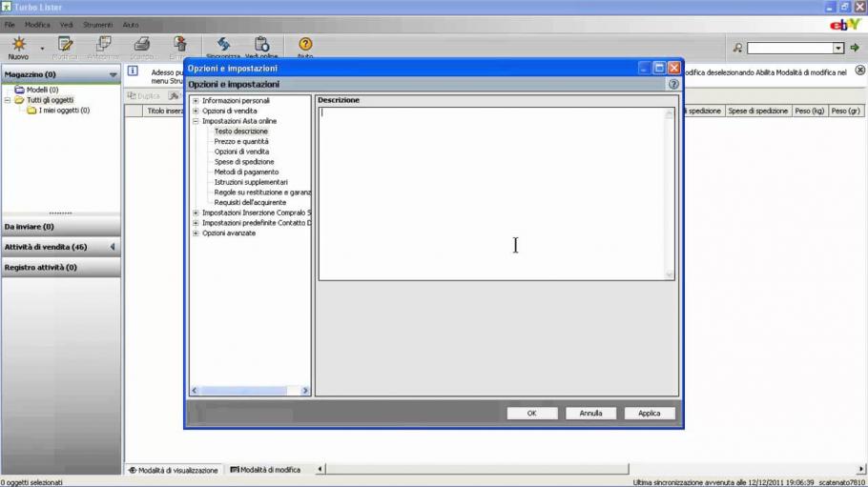This screenshot has width=868, height=487.
Task: Select Spese di spedizione in settings tree
Action: click(244, 162)
